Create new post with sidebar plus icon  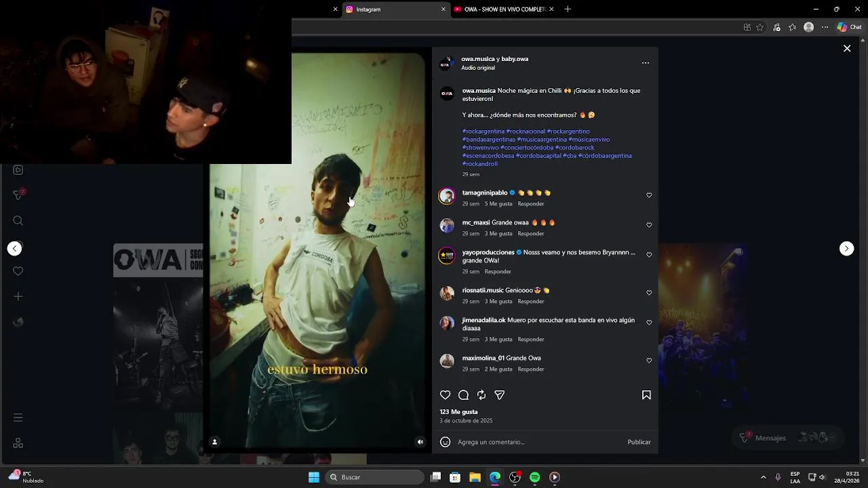[18, 296]
